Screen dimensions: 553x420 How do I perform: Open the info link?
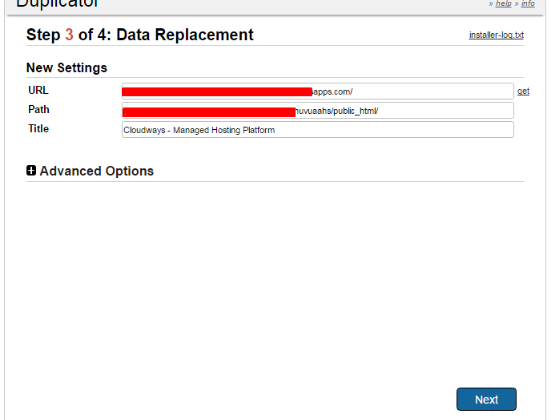528,4
